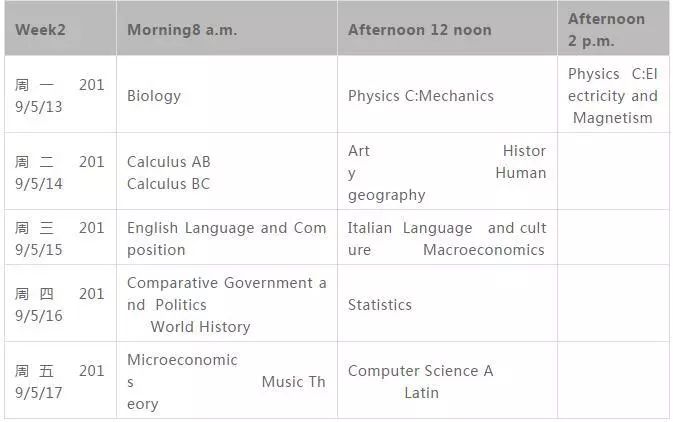The height and width of the screenshot is (422, 673).
Task: Click the Afternoon 2 p.m. header
Action: pos(613,28)
